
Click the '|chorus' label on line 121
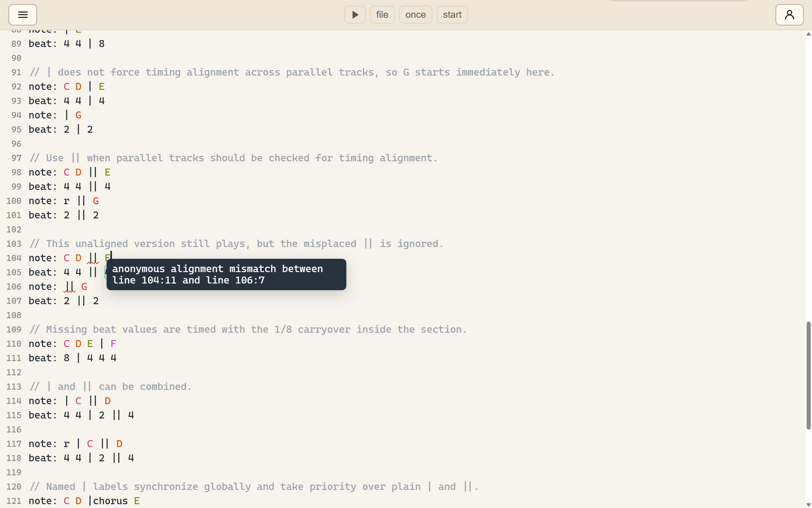(x=108, y=501)
